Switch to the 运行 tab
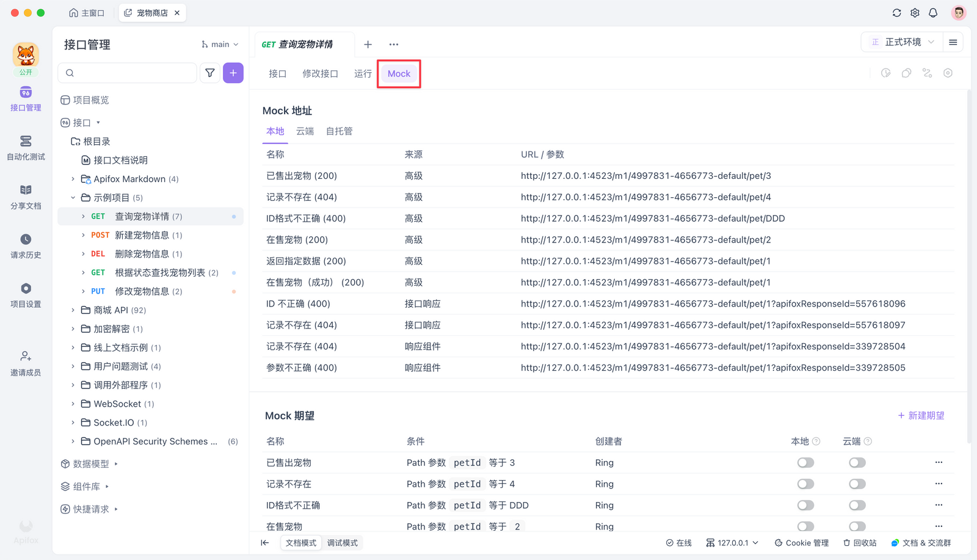Image resolution: width=977 pixels, height=560 pixels. [x=362, y=73]
